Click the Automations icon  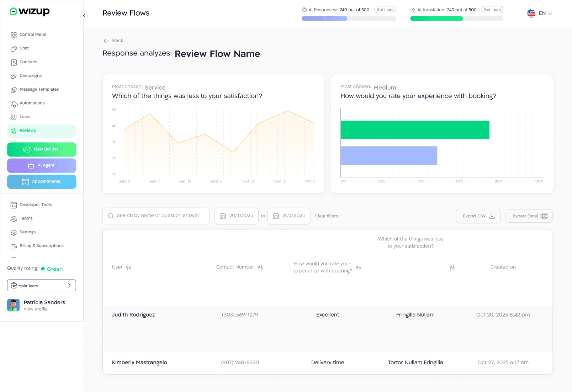[x=14, y=104]
